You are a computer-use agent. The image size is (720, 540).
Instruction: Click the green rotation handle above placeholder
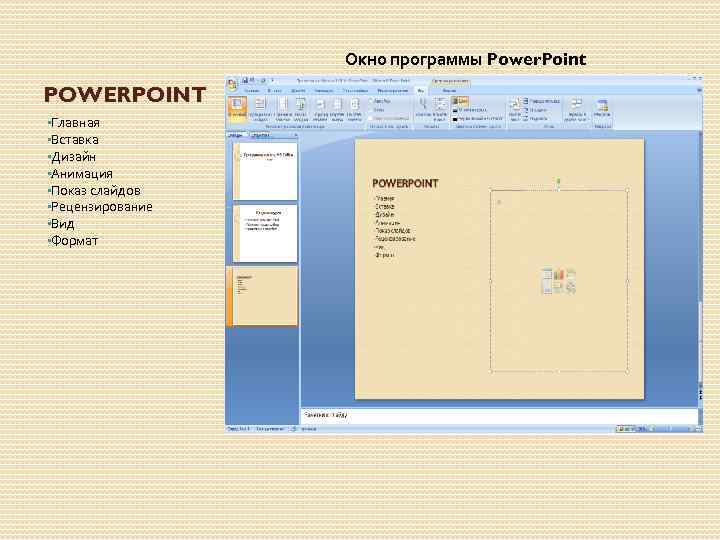point(558,181)
